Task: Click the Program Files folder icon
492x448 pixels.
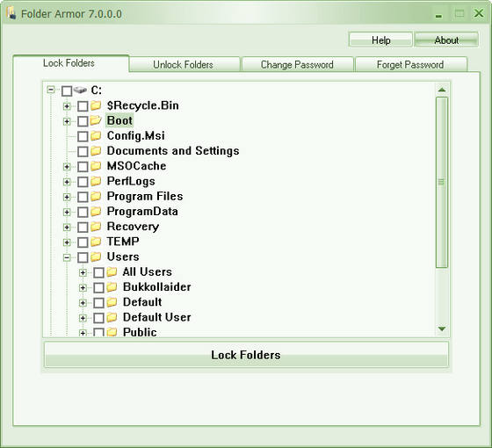Action: [x=96, y=197]
